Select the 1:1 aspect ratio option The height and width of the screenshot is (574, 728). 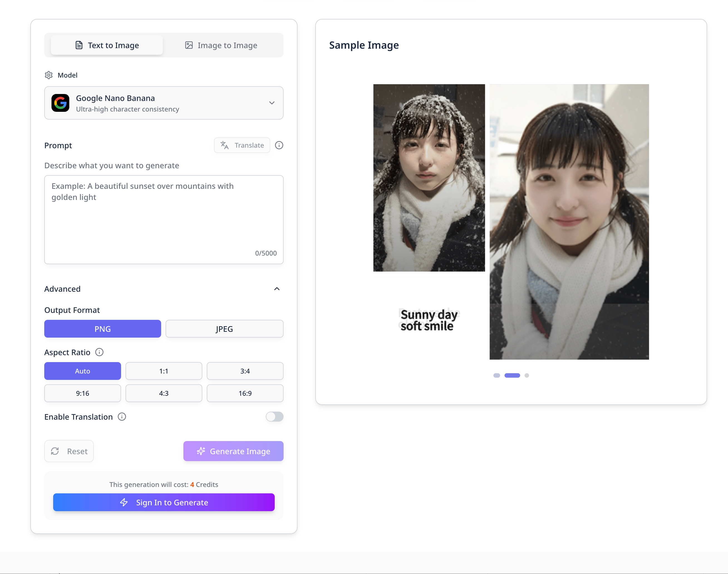coord(164,371)
